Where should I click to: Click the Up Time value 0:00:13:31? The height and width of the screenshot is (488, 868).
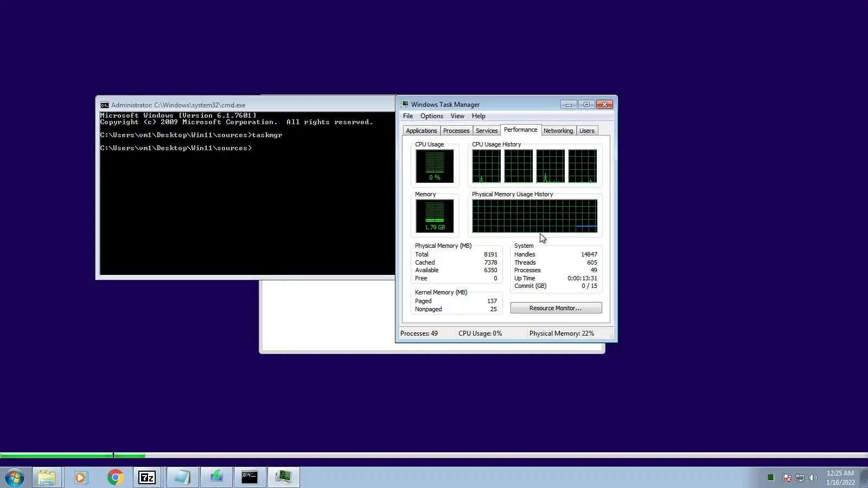[x=582, y=278]
